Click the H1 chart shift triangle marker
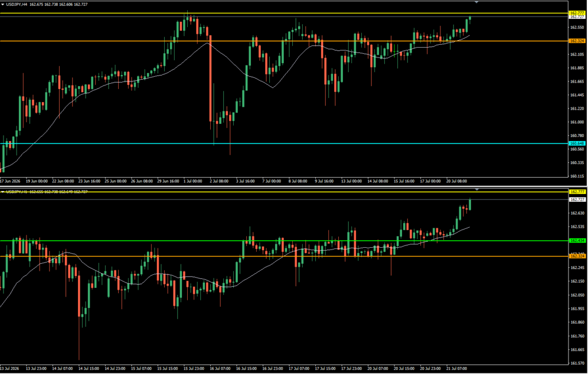Image resolution: width=588 pixels, height=374 pixels. pyautogui.click(x=476, y=189)
